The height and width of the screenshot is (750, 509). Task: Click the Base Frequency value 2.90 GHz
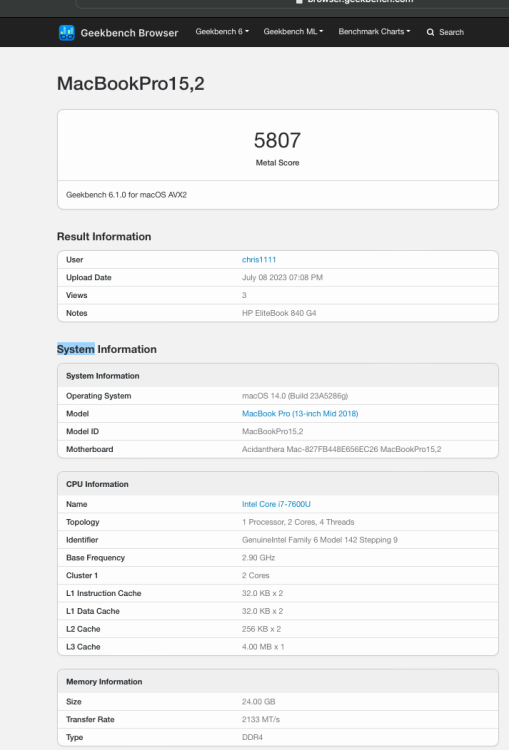tap(258, 558)
